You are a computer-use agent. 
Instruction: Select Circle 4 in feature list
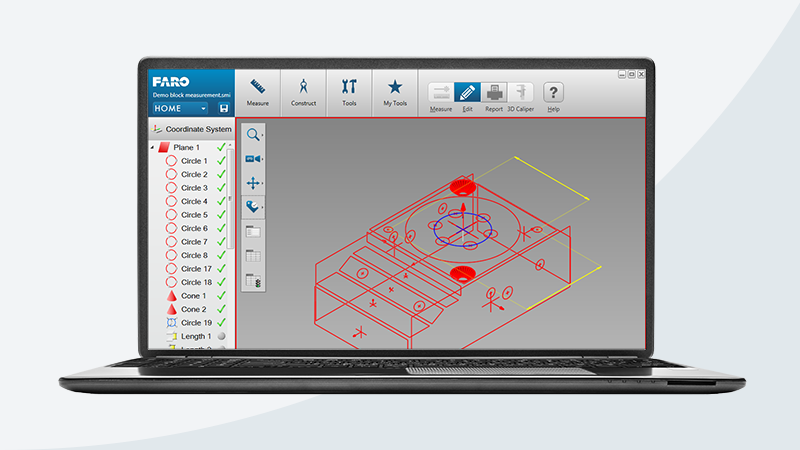click(x=194, y=202)
